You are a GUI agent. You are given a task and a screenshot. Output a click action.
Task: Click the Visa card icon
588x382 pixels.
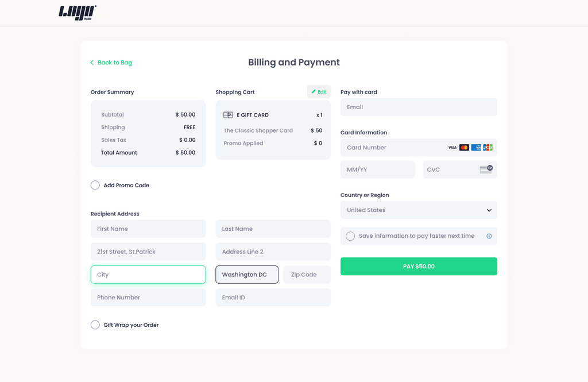(452, 148)
